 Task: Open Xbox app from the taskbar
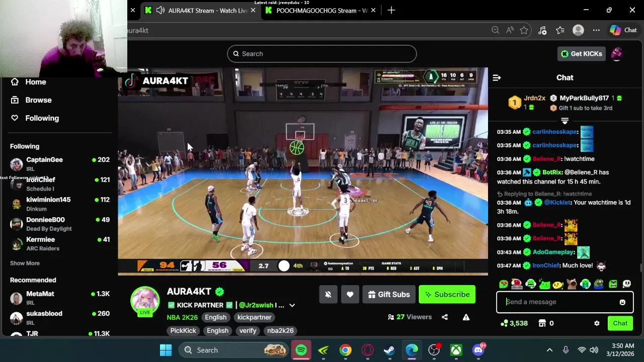click(456, 350)
